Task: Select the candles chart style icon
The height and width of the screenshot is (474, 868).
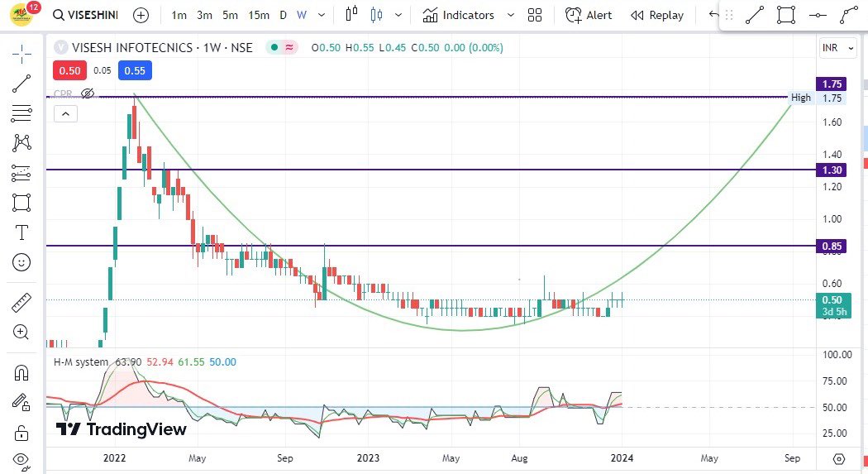Action: [376, 14]
